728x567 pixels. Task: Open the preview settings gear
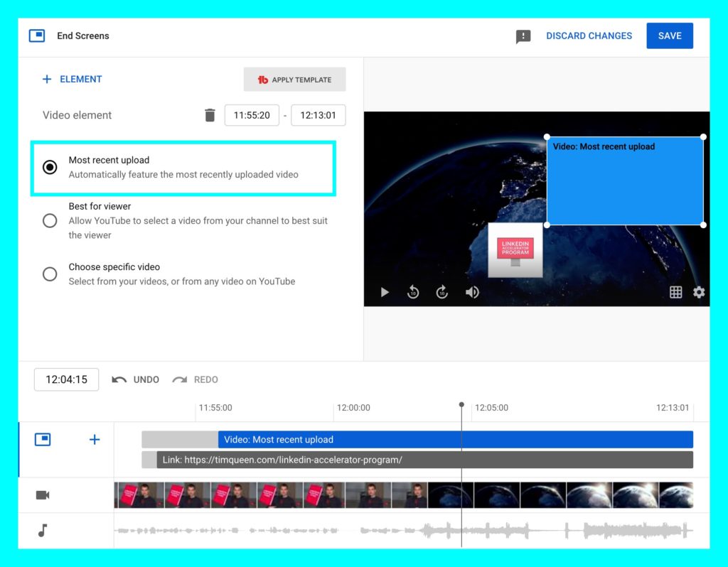click(x=699, y=292)
